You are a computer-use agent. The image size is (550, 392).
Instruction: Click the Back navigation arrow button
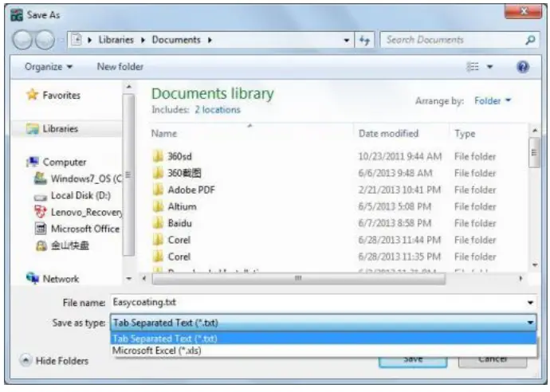[23, 40]
